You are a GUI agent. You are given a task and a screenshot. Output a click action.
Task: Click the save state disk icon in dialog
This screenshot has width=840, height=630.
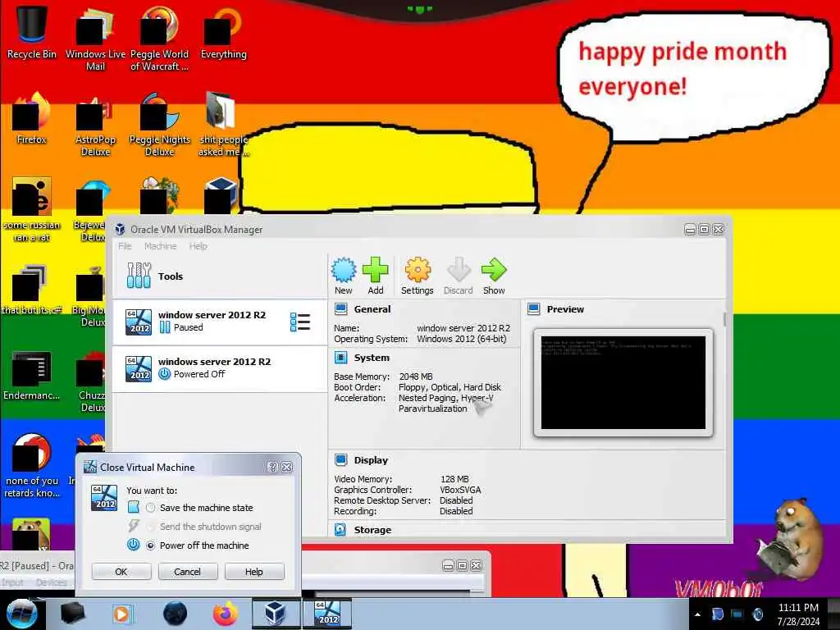tap(134, 507)
